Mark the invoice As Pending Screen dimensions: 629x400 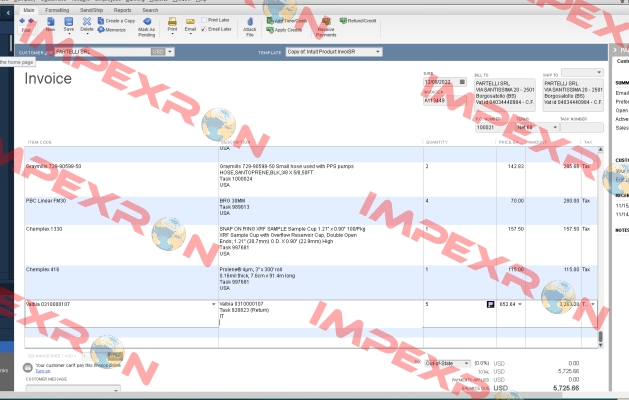[146, 27]
